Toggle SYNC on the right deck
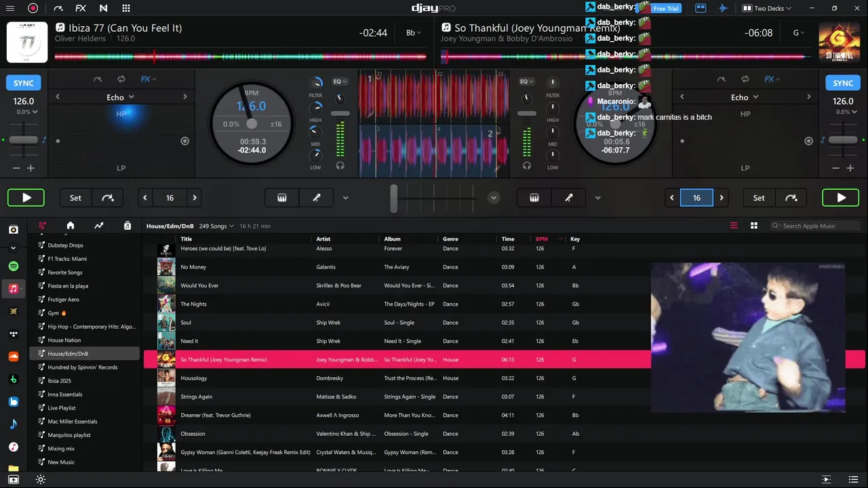Screen dimensions: 868x488 click(843, 83)
